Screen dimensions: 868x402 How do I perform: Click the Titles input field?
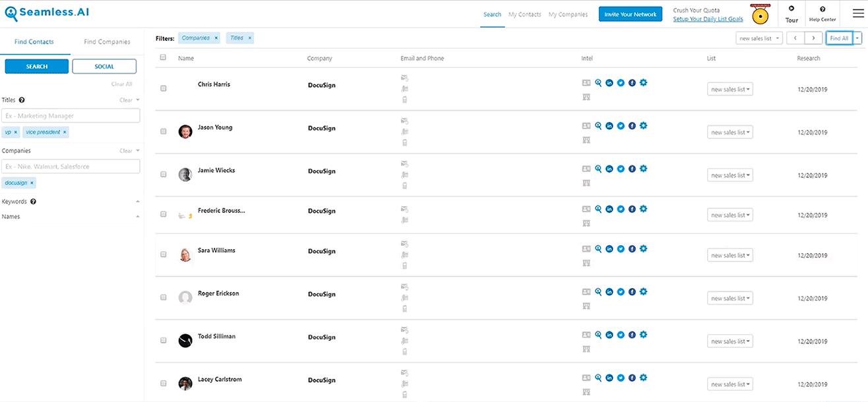71,116
